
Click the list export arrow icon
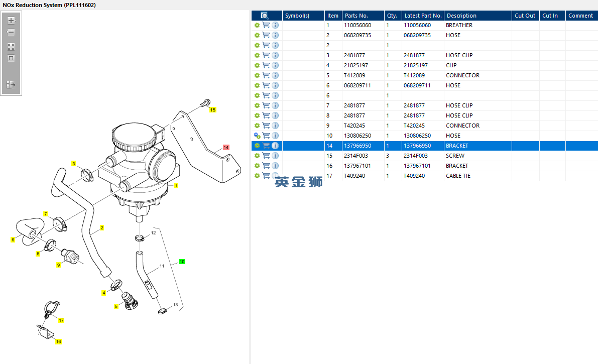click(11, 85)
